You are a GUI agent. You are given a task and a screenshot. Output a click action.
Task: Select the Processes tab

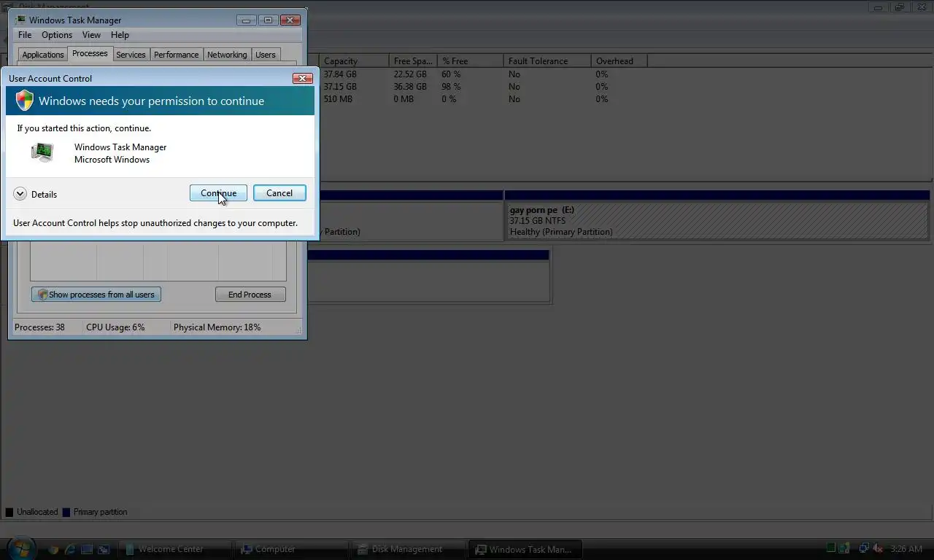(90, 54)
